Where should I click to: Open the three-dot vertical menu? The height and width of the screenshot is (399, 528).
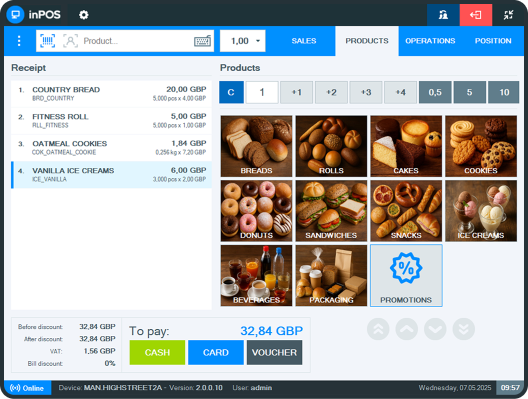coord(19,41)
